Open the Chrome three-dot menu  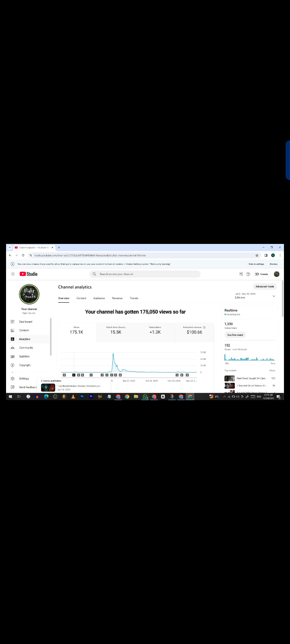click(x=280, y=255)
